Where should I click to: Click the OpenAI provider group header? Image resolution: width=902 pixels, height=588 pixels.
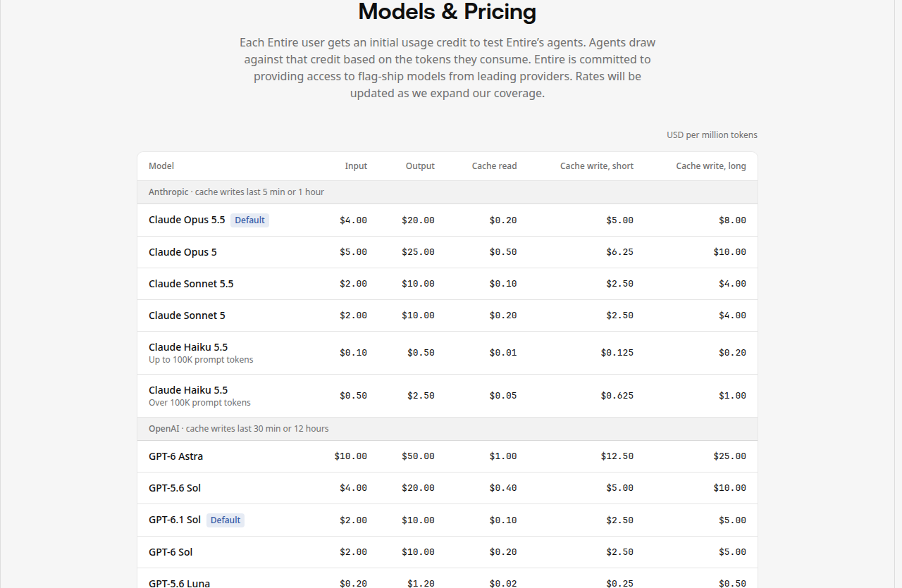coord(447,429)
